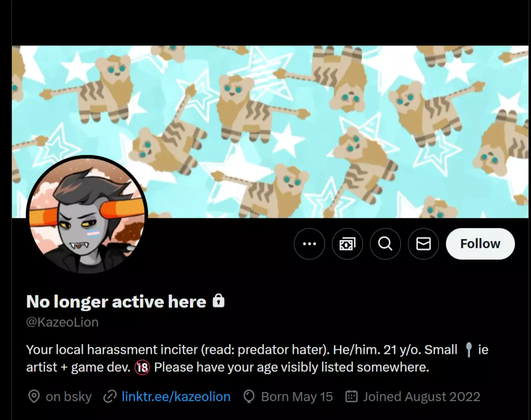
Task: Click the padlock protected account icon
Action: 218,301
